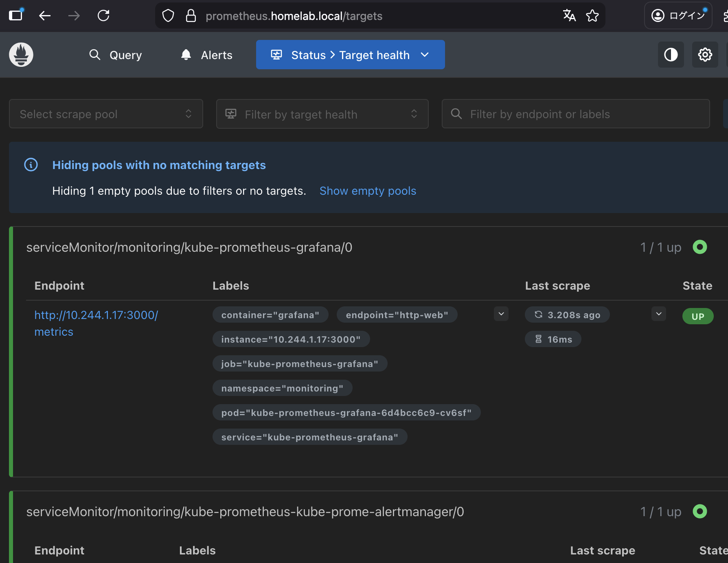
Task: Open the Prometheus settings gear
Action: [x=705, y=55]
